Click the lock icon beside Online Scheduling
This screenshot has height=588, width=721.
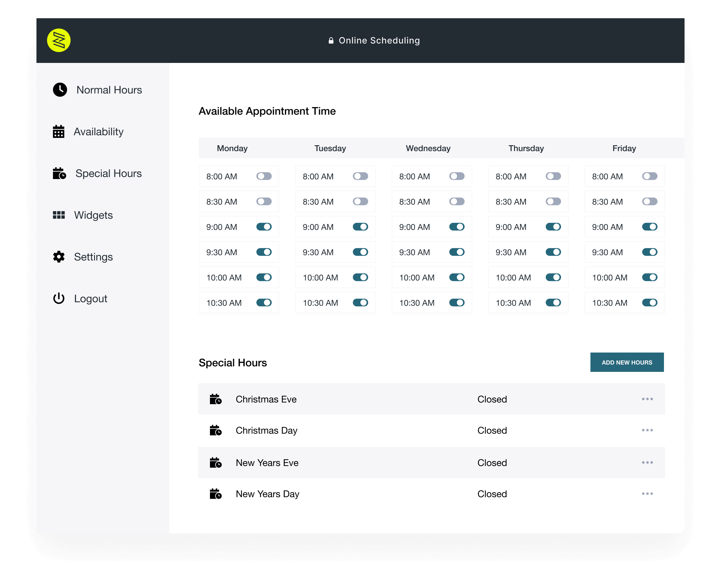pyautogui.click(x=331, y=41)
